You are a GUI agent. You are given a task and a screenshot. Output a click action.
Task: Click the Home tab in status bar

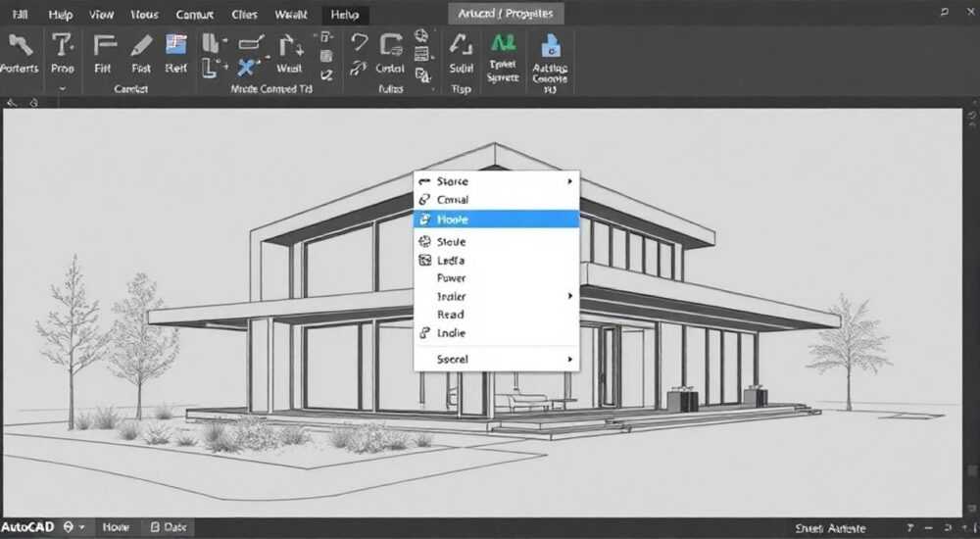coord(116,528)
